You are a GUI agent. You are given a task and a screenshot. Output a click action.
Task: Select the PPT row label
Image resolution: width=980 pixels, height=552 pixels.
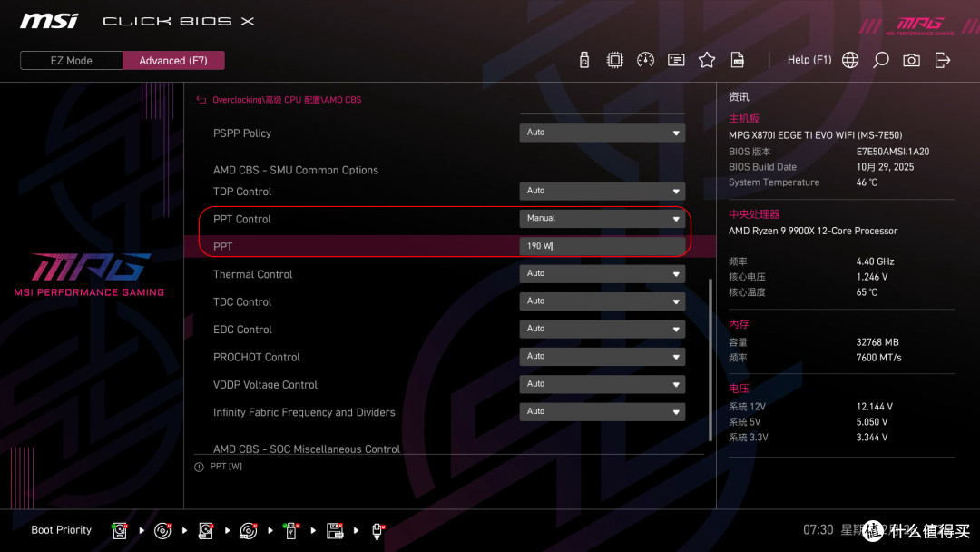[222, 247]
